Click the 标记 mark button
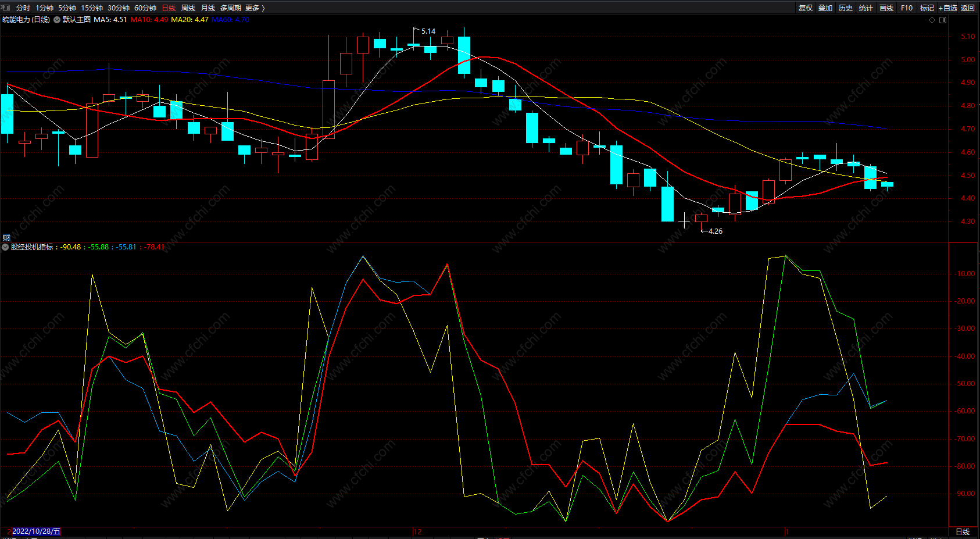 point(927,8)
